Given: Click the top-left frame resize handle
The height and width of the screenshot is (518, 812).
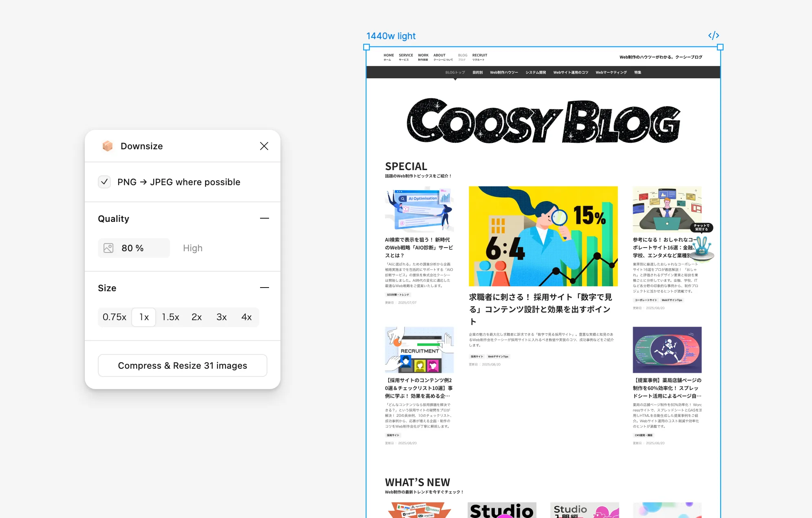Looking at the screenshot, I should 366,47.
